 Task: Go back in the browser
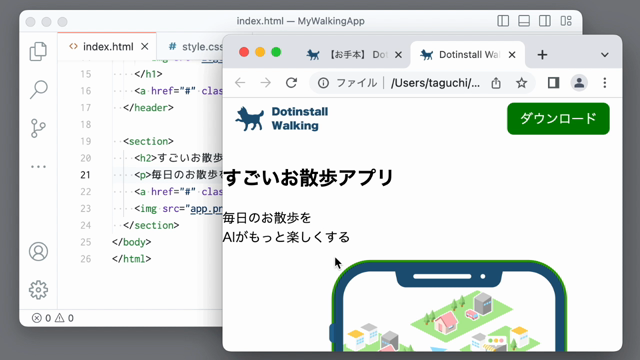click(x=240, y=83)
